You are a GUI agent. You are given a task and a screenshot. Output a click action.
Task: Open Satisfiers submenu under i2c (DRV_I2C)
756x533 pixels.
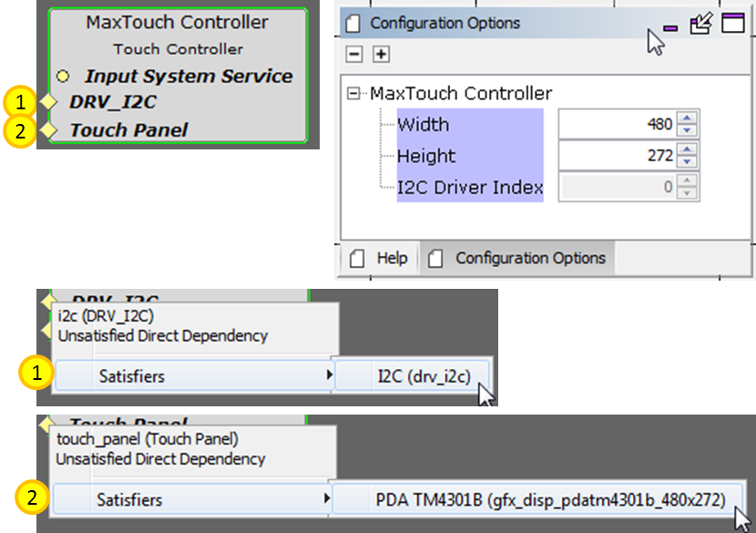(194, 375)
